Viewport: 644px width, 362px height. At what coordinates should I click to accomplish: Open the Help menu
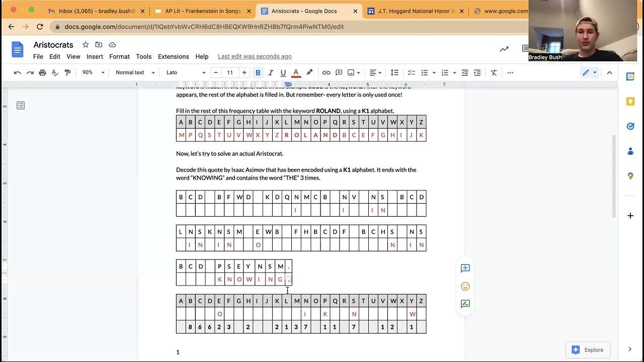tap(202, 56)
